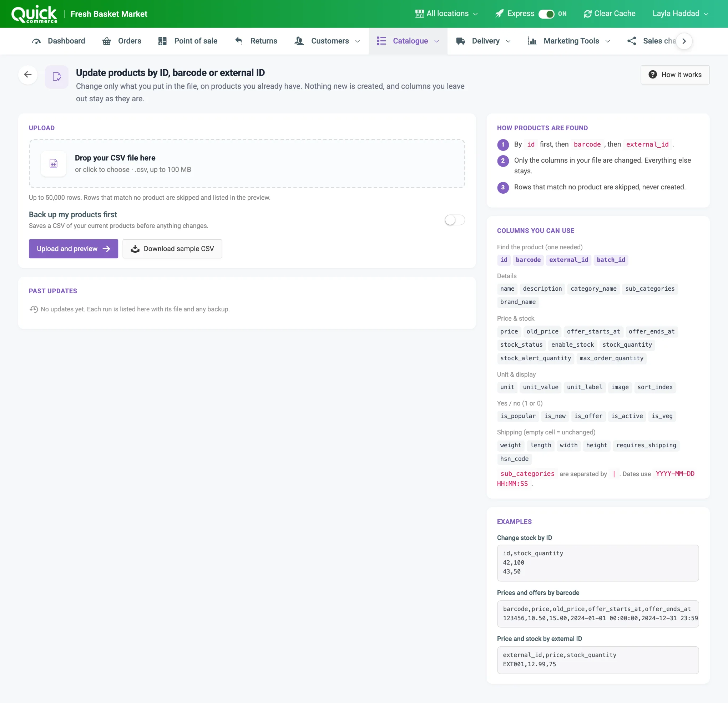Click Clear Cache

click(x=609, y=14)
